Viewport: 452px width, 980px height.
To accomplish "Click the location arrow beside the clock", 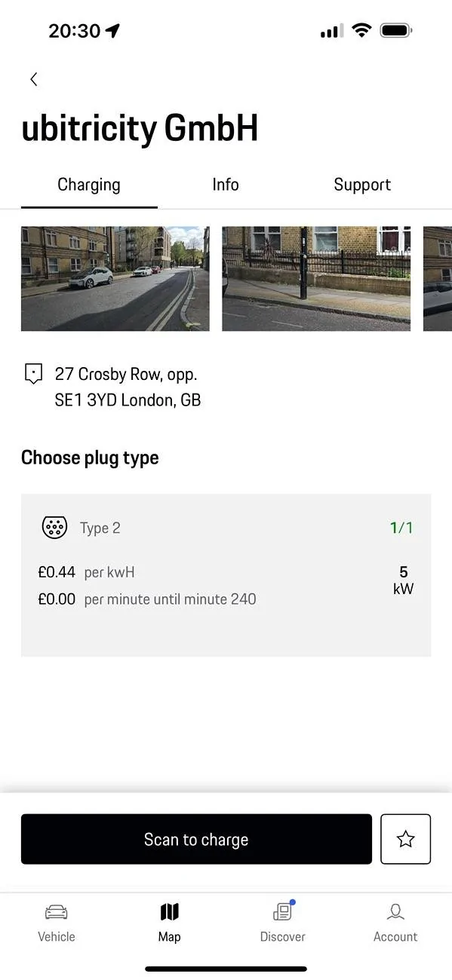I will [112, 29].
